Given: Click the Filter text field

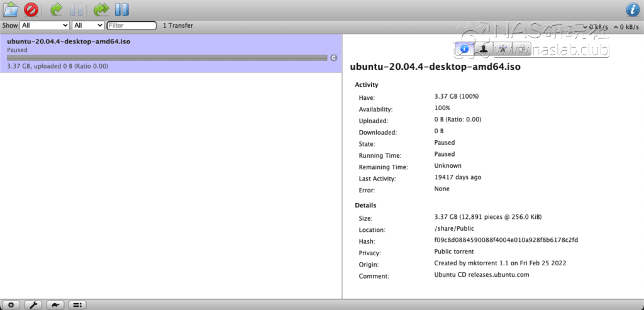Looking at the screenshot, I should pos(131,25).
